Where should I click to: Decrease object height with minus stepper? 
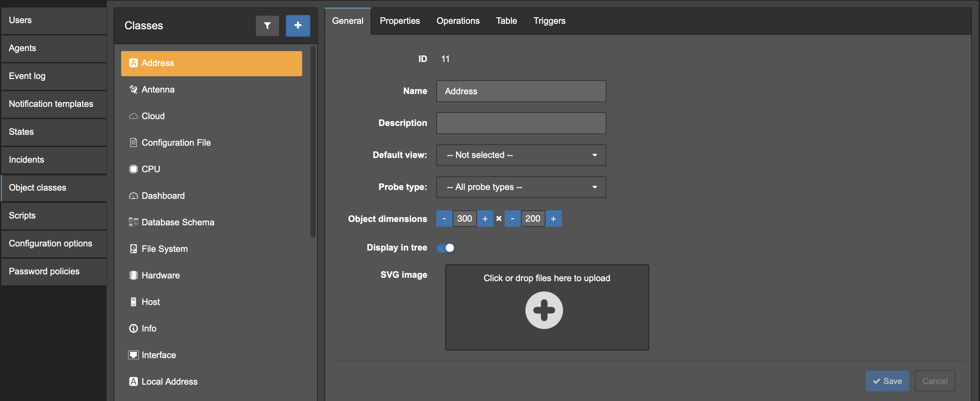pyautogui.click(x=512, y=219)
